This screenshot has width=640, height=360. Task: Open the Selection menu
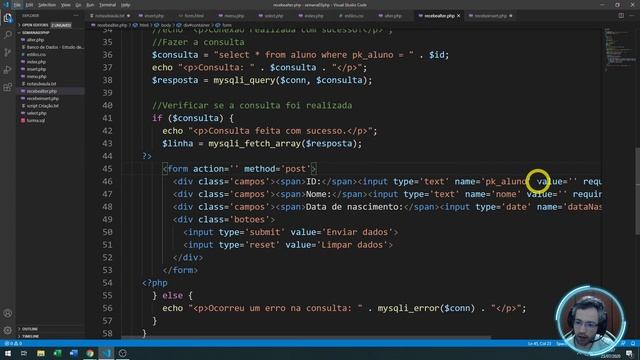47,5
